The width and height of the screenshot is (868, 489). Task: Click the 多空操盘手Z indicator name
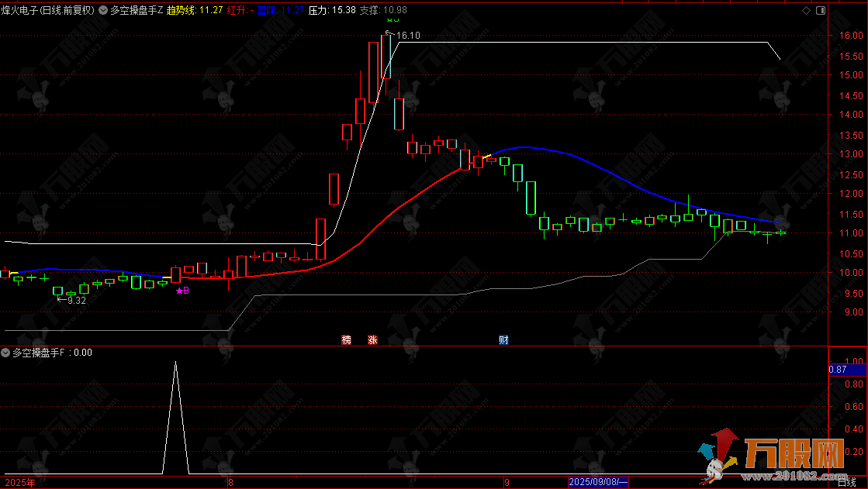coord(137,10)
